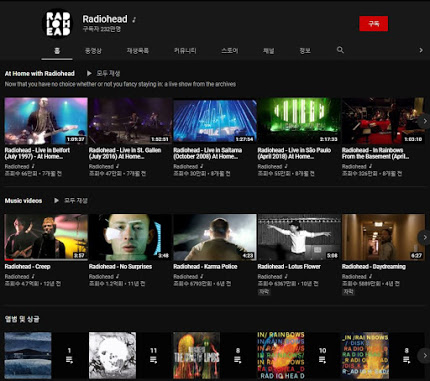Open the A Moon Shaped Pool album cover
The height and width of the screenshot is (381, 430).
112,355
